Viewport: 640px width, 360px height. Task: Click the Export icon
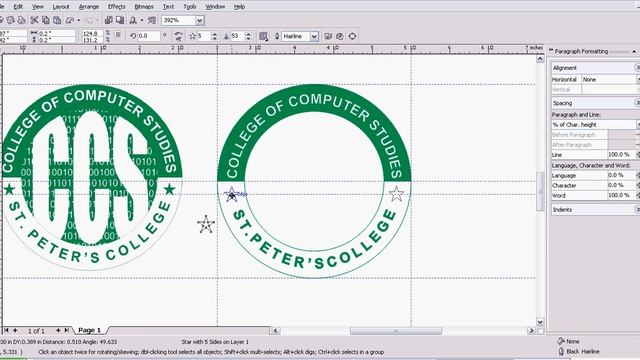coord(120,20)
